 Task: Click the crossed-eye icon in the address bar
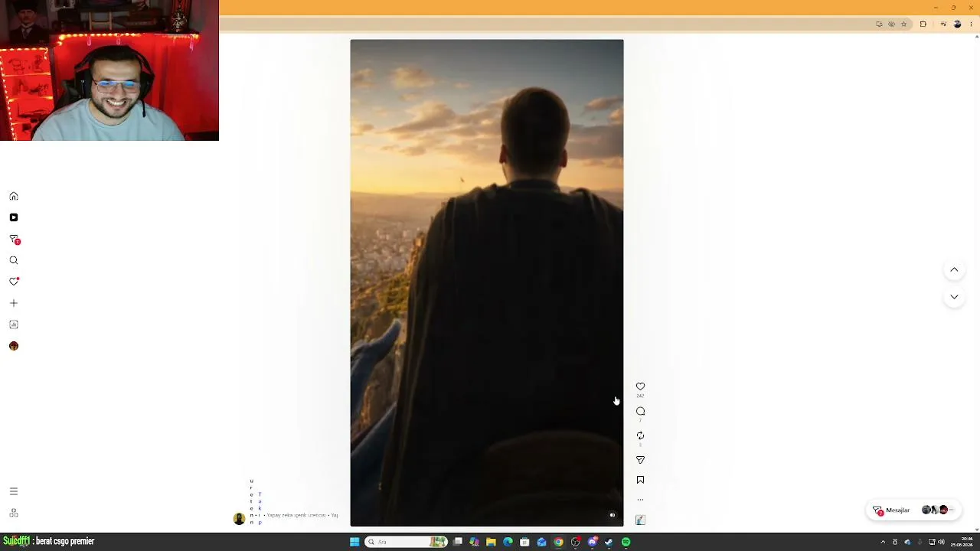[891, 24]
